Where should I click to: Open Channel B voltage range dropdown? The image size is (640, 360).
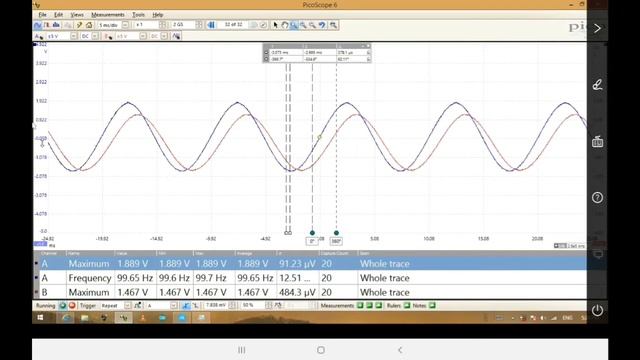(x=143, y=36)
